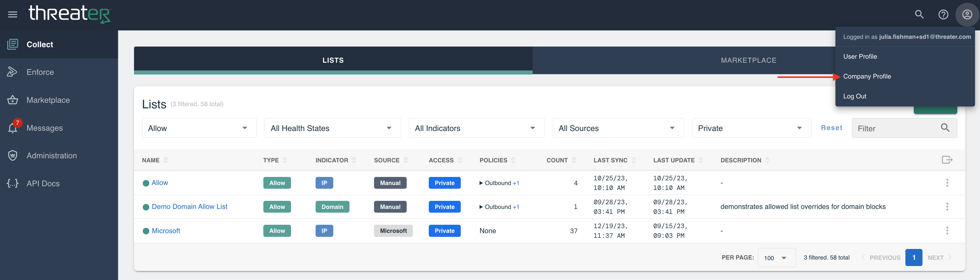This screenshot has width=980, height=280.
Task: Open row actions for Demo Domain Allow List
Action: pos(947,207)
